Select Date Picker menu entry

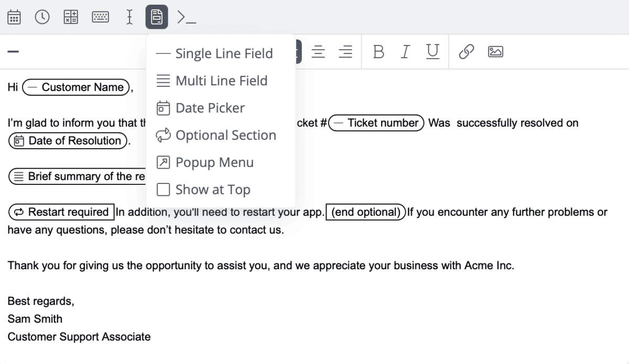click(210, 108)
